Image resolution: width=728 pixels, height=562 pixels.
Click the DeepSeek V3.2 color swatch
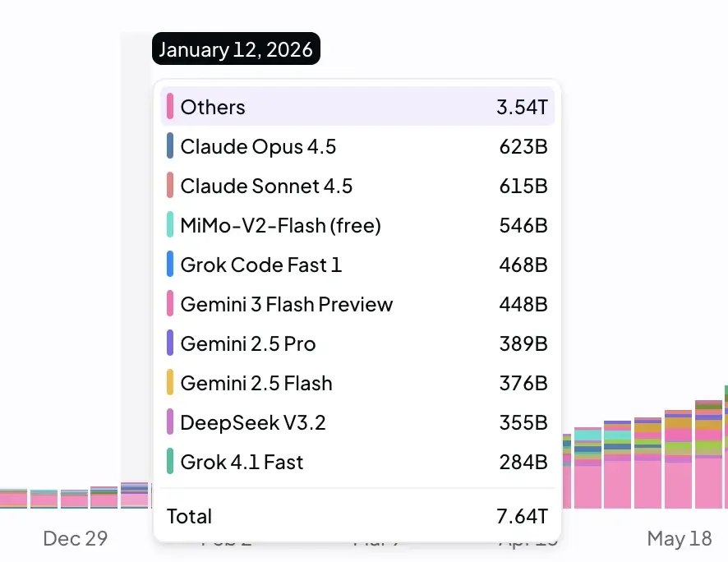tap(170, 421)
